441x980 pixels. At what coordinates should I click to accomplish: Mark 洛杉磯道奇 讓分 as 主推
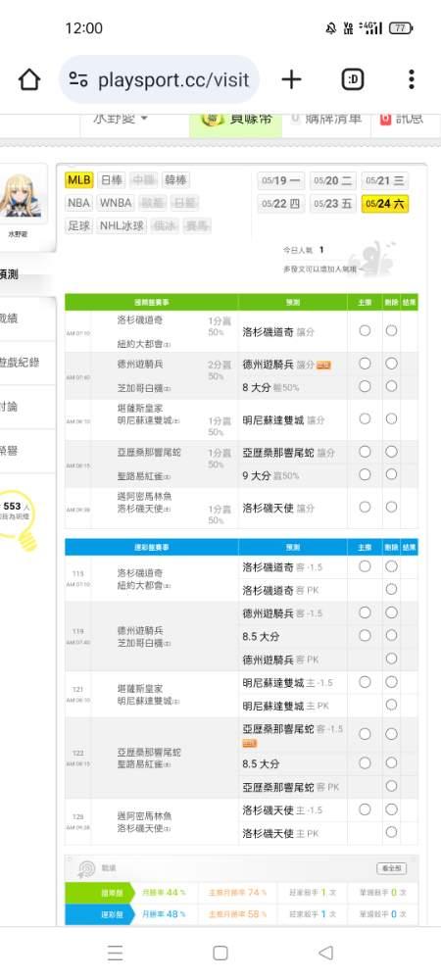365,330
